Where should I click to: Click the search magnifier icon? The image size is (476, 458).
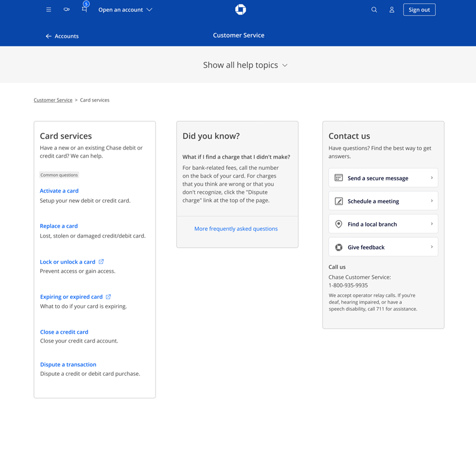(374, 10)
